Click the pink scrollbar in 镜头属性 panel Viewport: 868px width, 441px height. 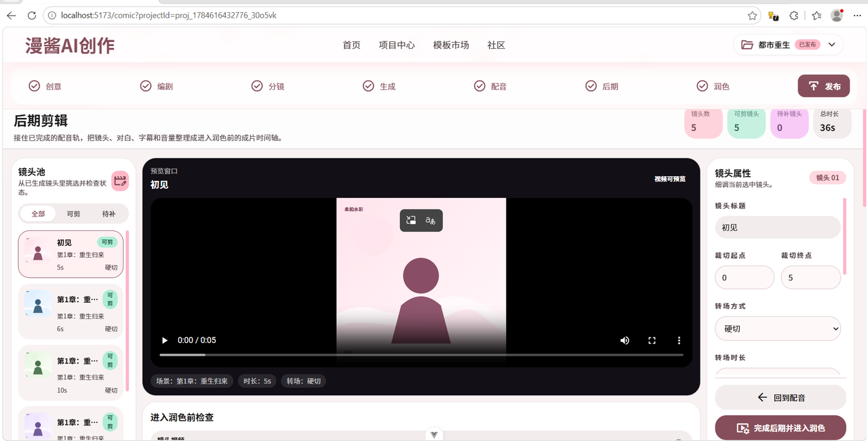[844, 236]
